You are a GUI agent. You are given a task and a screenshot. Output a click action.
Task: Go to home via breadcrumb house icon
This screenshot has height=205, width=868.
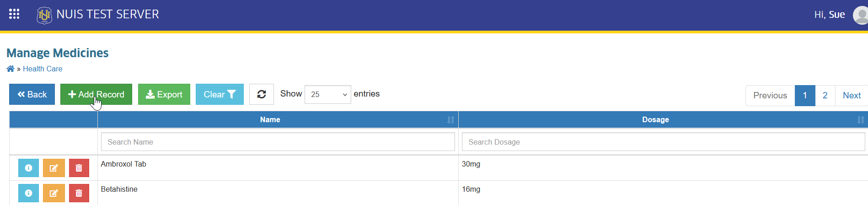click(x=10, y=69)
